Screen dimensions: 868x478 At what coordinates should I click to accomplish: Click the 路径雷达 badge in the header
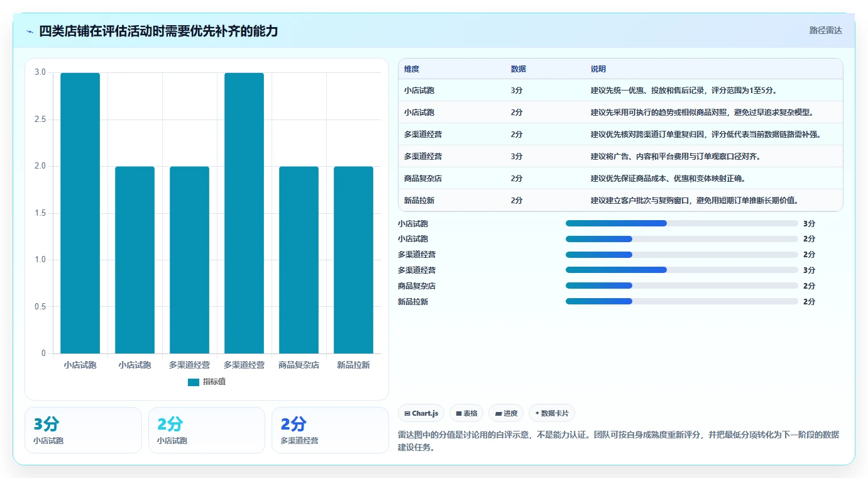825,30
